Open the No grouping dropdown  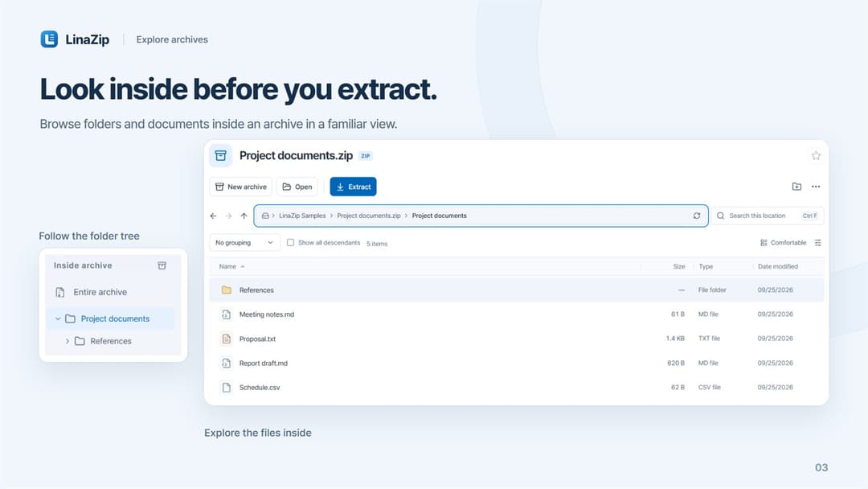244,243
